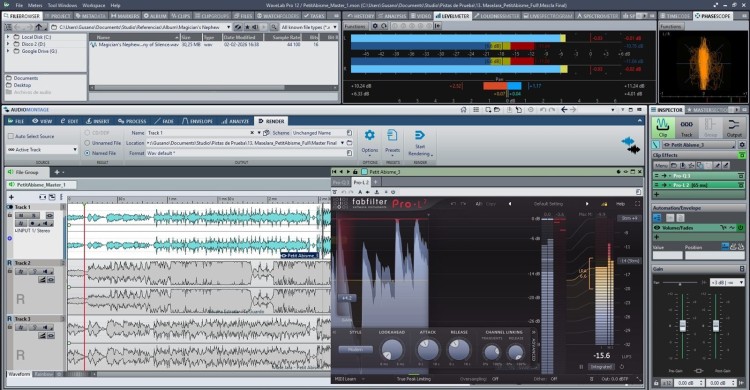Adjust the Post-Gain fader
The width and height of the screenshot is (750, 390).
pos(716,325)
